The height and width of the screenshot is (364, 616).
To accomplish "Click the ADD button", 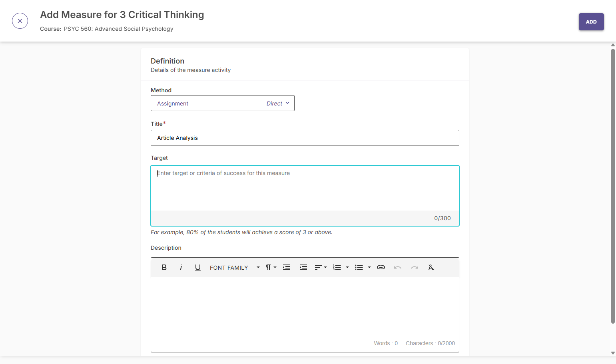I will (x=591, y=22).
